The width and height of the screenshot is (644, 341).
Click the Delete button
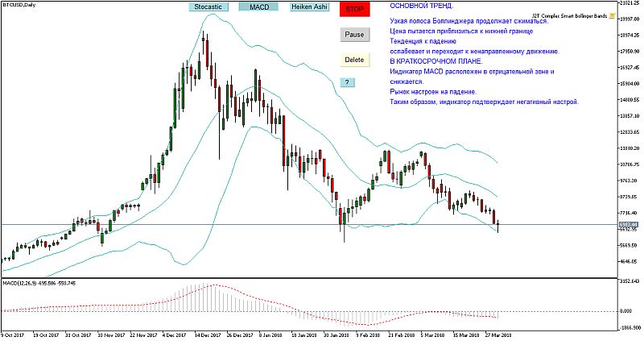(x=354, y=60)
